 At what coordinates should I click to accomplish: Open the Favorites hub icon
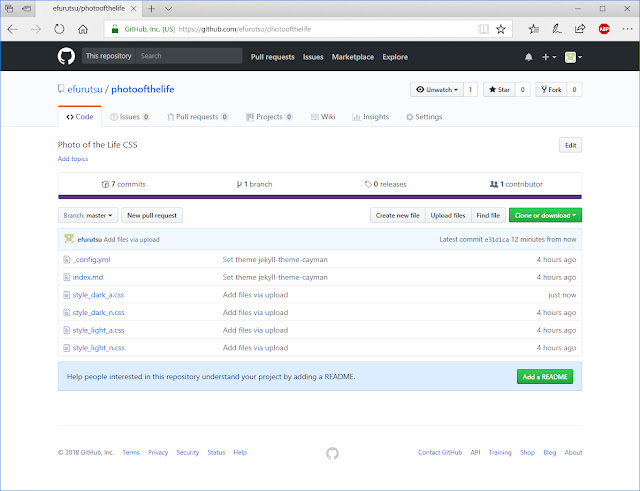533,29
